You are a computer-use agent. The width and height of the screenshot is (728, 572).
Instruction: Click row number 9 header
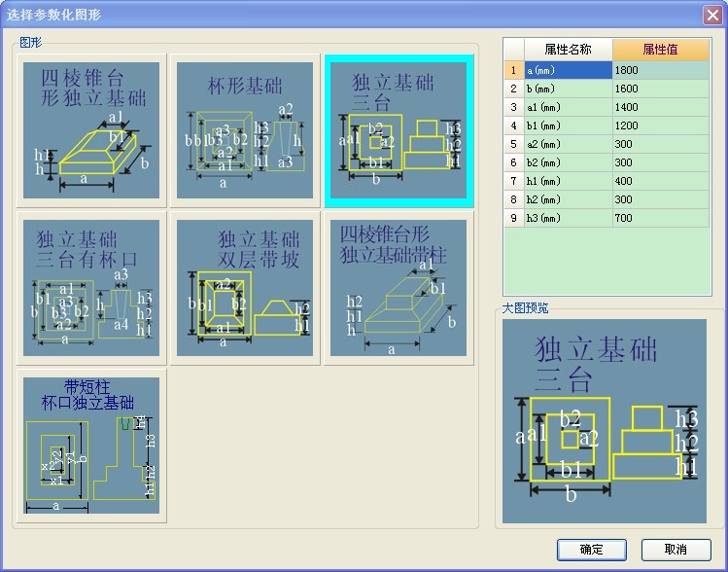(x=514, y=218)
